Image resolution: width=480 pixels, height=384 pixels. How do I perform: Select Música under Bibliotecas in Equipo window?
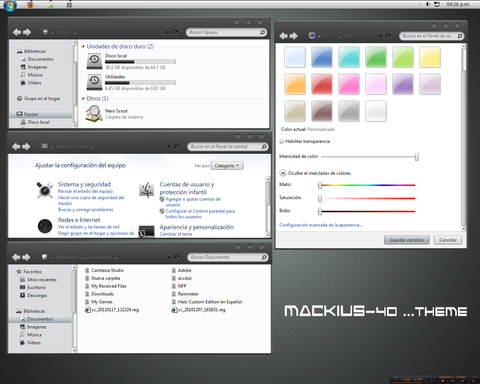pos(31,75)
